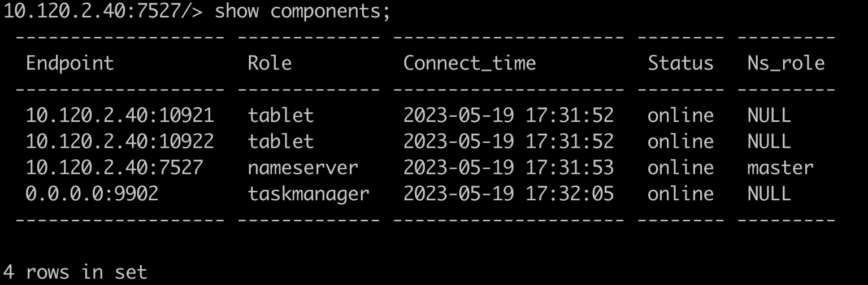This screenshot has height=285, width=868.
Task: Click endpoint 10.120.2.40:10921
Action: 120,115
